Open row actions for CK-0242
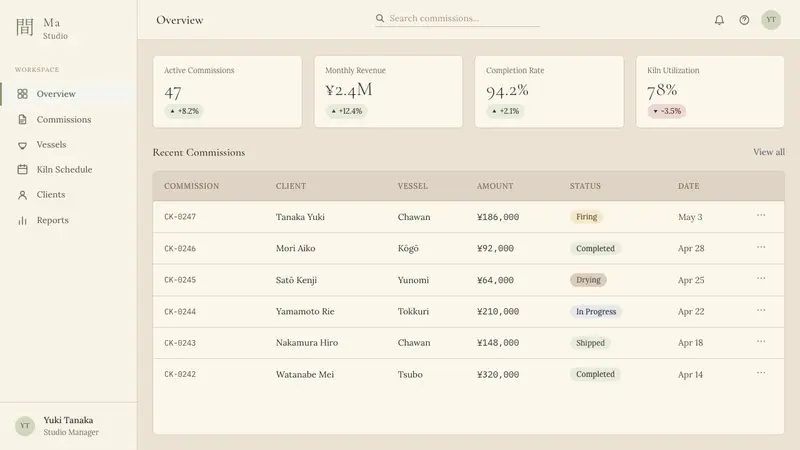Screen dimensions: 800x450 [761, 373]
